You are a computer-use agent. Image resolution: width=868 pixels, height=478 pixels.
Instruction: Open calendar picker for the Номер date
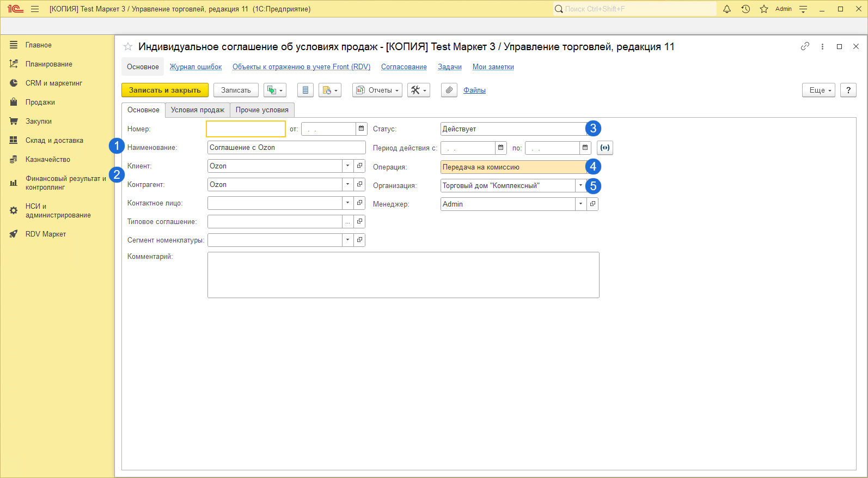[x=361, y=129]
